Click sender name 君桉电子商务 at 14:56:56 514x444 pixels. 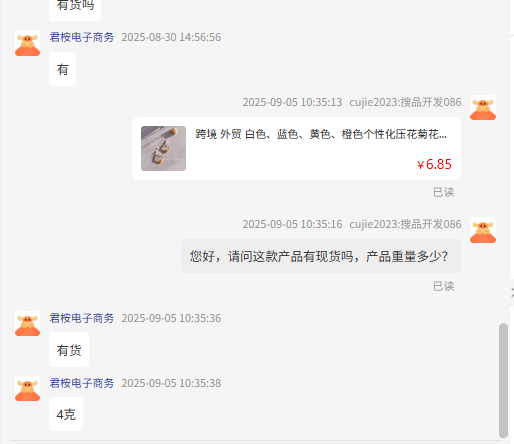pyautogui.click(x=82, y=37)
